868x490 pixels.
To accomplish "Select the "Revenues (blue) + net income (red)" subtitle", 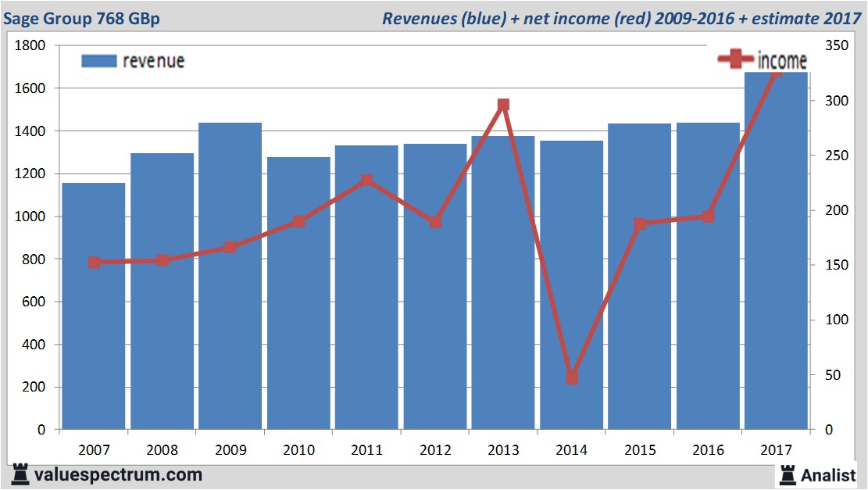I will click(x=516, y=18).
